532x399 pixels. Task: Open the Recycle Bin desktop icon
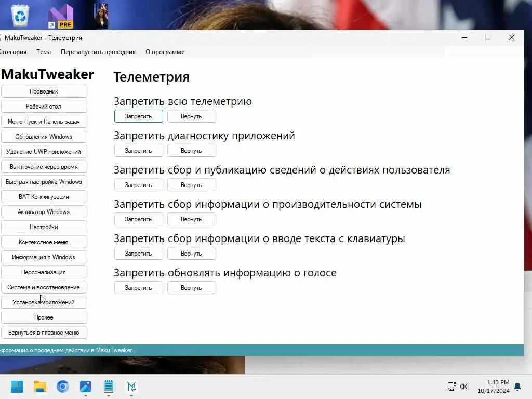(20, 16)
